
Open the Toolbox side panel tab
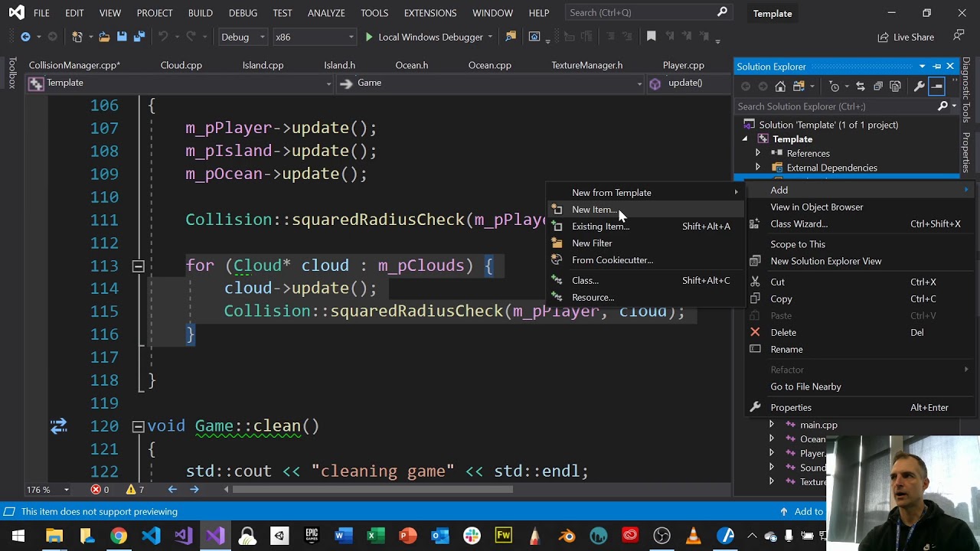(x=11, y=73)
